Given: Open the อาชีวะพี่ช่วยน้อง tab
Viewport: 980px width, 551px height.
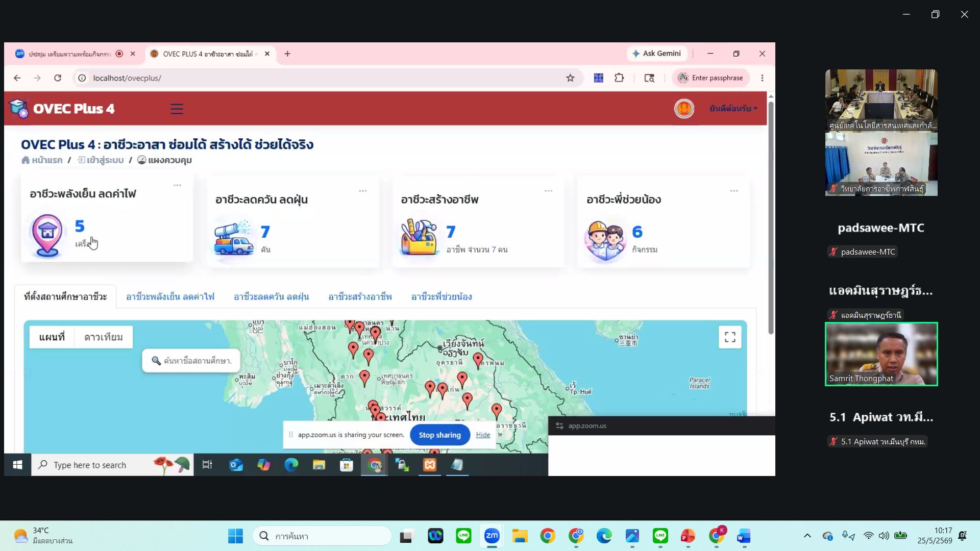Looking at the screenshot, I should 442,297.
